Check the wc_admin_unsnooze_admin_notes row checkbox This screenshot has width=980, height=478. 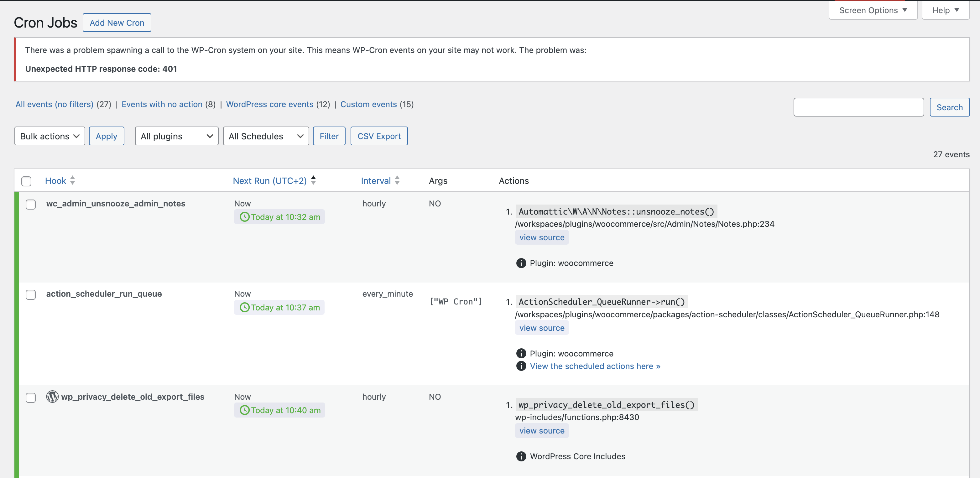point(31,204)
